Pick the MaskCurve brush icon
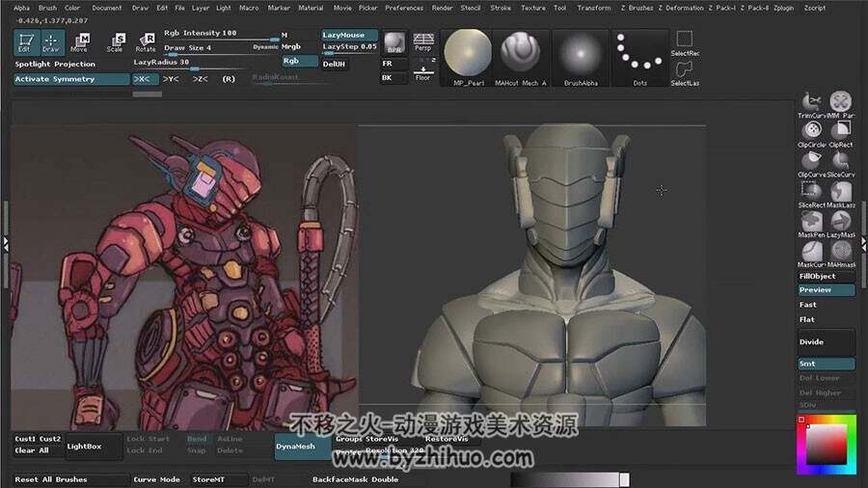Viewport: 868px width, 488px height. tap(811, 255)
